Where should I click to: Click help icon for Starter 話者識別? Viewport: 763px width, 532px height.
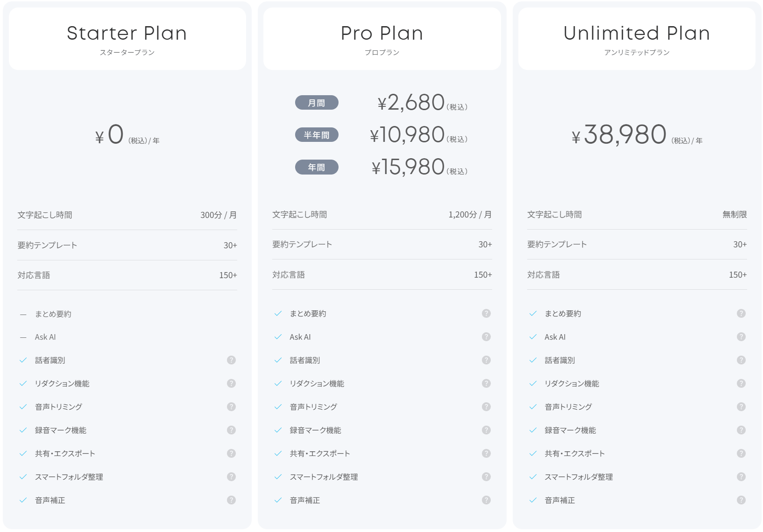tap(231, 360)
